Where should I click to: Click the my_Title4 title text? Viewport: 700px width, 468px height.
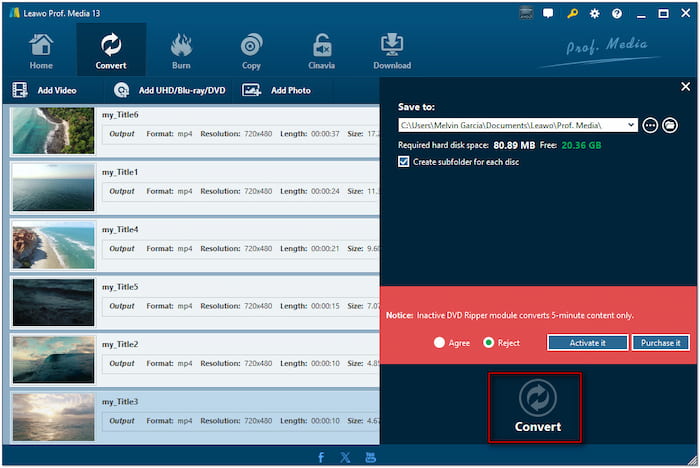click(x=120, y=230)
